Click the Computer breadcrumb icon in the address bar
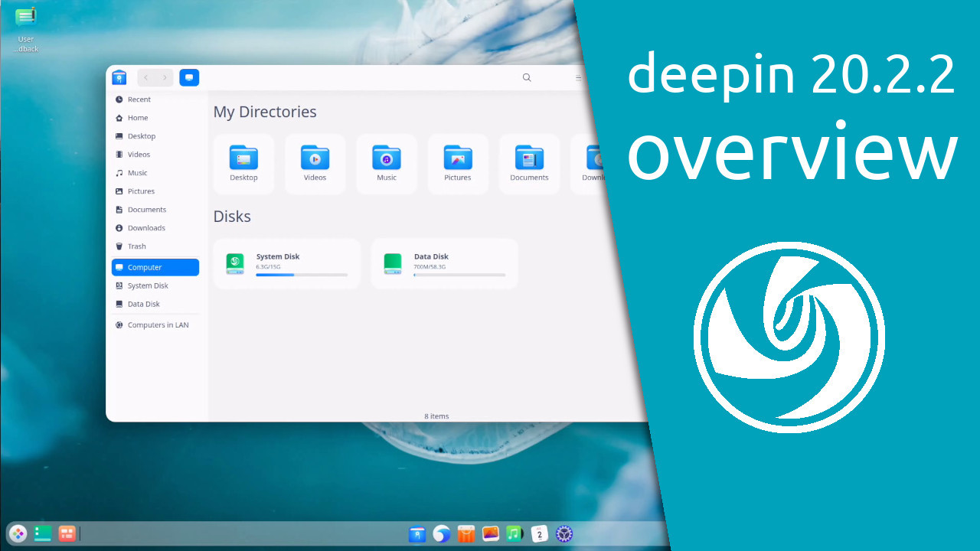This screenshot has height=551, width=980. [x=189, y=77]
